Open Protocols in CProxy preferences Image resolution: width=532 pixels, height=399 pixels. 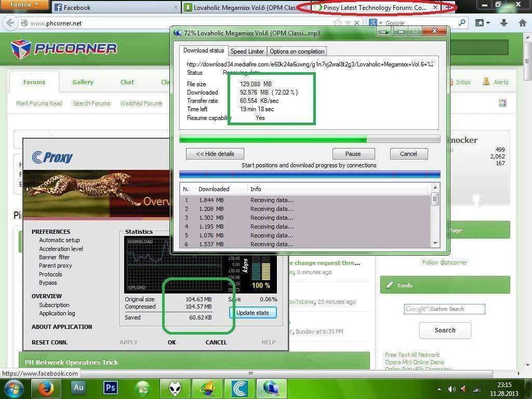point(50,274)
